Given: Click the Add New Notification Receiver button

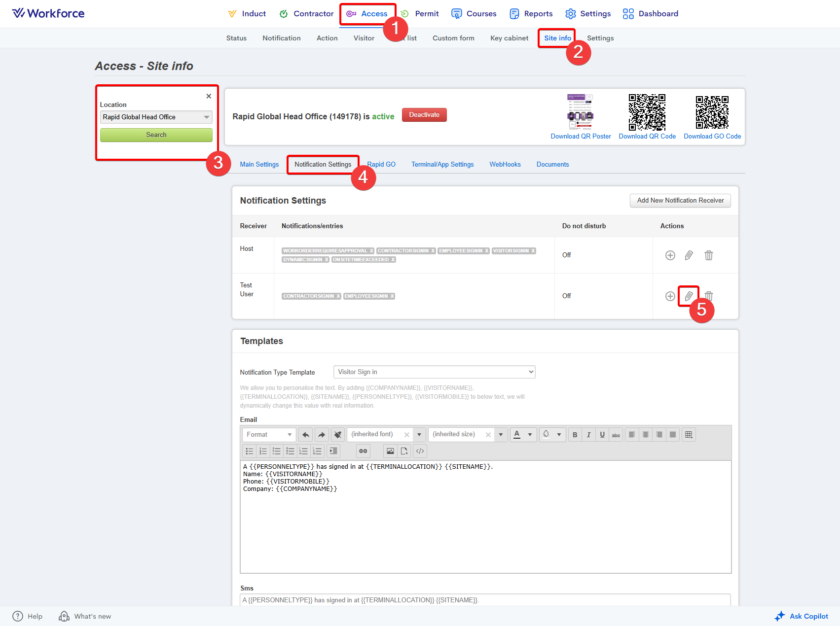Looking at the screenshot, I should coord(680,201).
